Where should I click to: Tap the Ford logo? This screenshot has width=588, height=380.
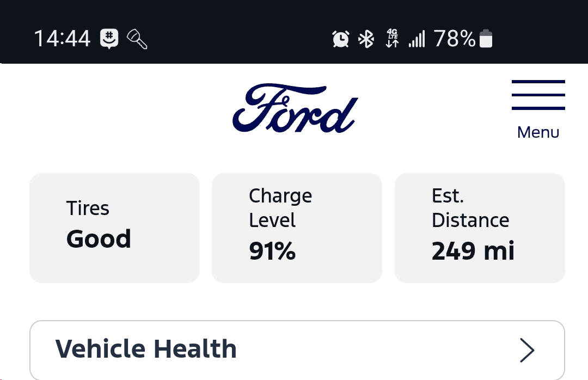point(295,109)
